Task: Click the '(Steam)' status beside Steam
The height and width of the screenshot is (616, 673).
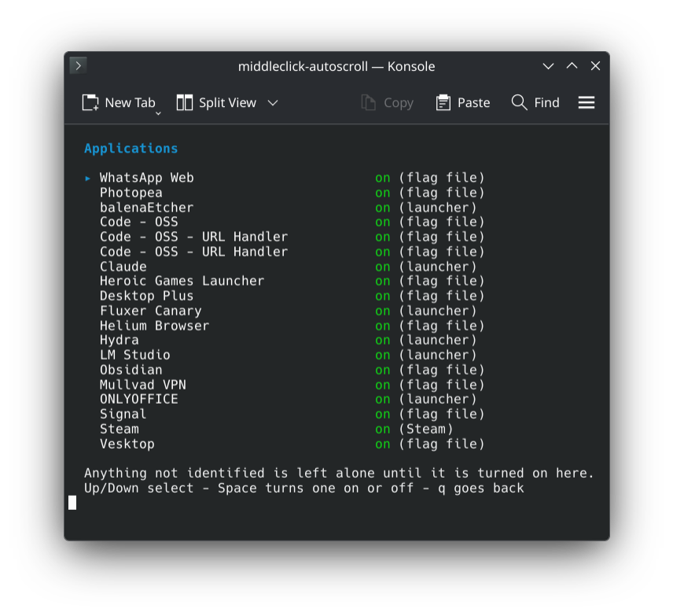Action: pyautogui.click(x=426, y=429)
